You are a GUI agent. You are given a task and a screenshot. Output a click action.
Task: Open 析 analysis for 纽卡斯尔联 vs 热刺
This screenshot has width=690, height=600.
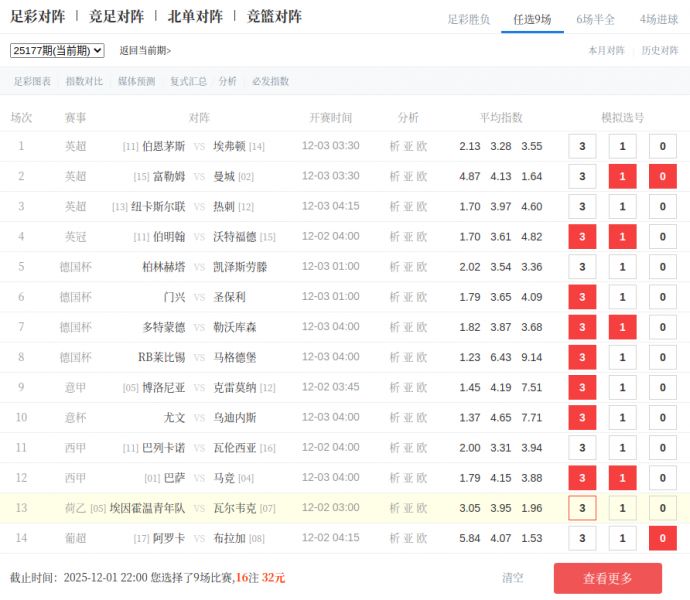pos(394,207)
